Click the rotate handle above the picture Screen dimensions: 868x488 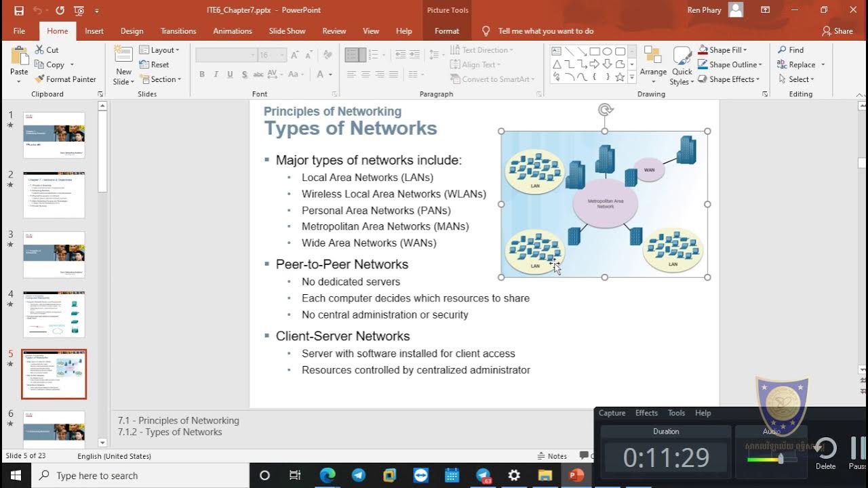tap(605, 110)
